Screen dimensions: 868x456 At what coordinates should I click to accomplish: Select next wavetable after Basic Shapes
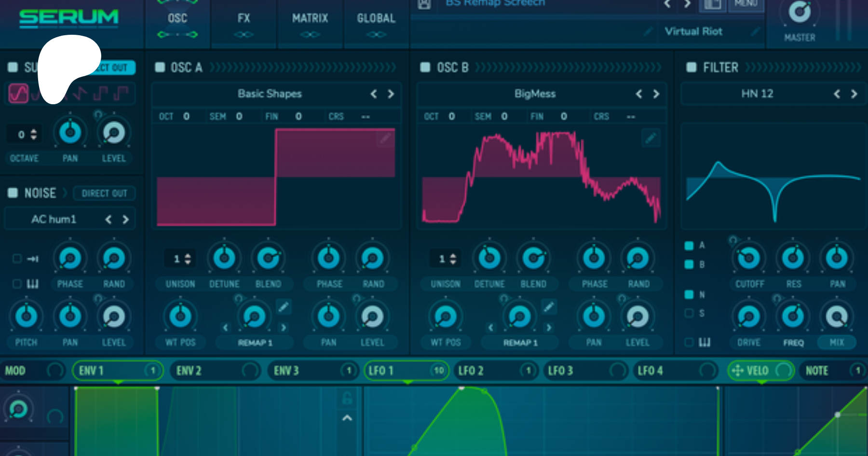[x=391, y=94]
